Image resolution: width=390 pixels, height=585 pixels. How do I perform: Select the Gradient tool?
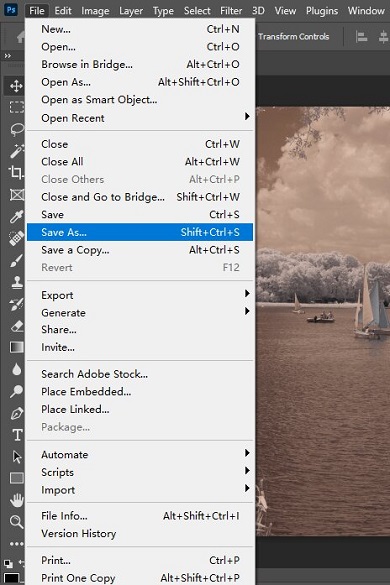(16, 347)
